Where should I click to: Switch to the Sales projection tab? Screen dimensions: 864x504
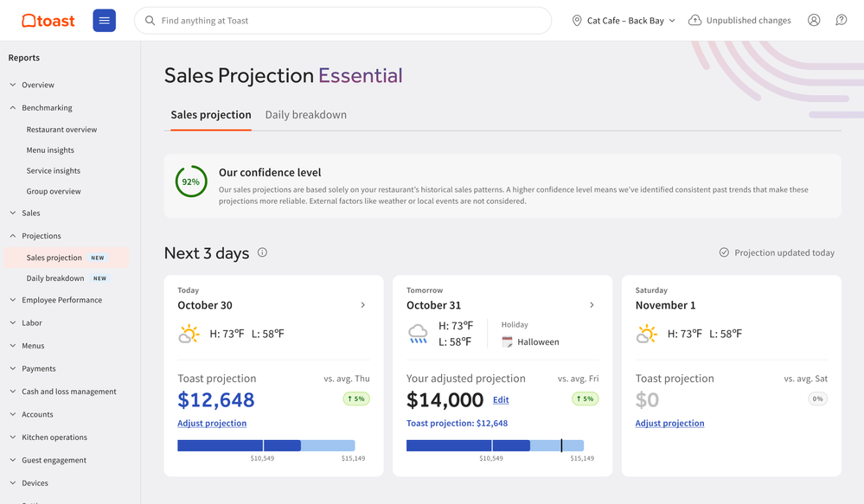(211, 115)
